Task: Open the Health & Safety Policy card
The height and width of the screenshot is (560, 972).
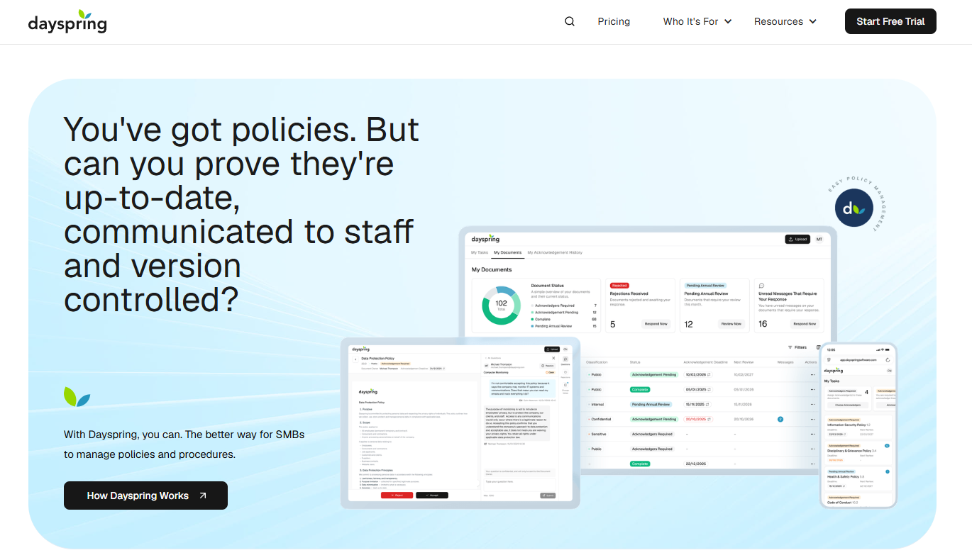Action: pos(858,479)
